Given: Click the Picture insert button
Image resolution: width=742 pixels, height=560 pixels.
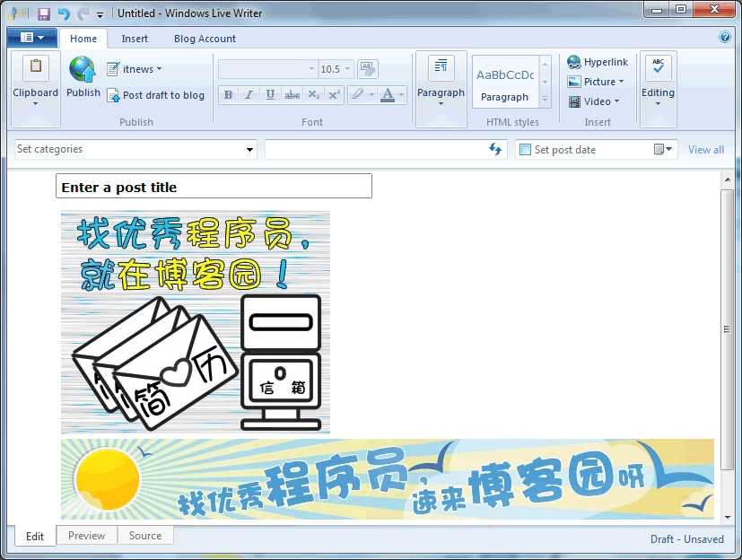Looking at the screenshot, I should [595, 82].
